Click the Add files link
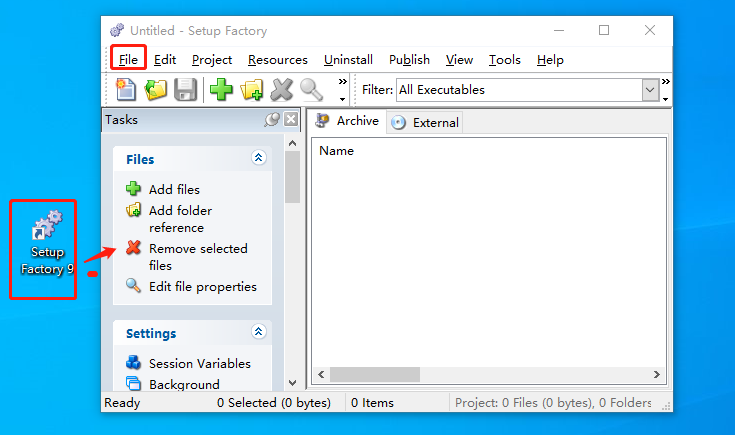The height and width of the screenshot is (435, 735). [x=174, y=189]
